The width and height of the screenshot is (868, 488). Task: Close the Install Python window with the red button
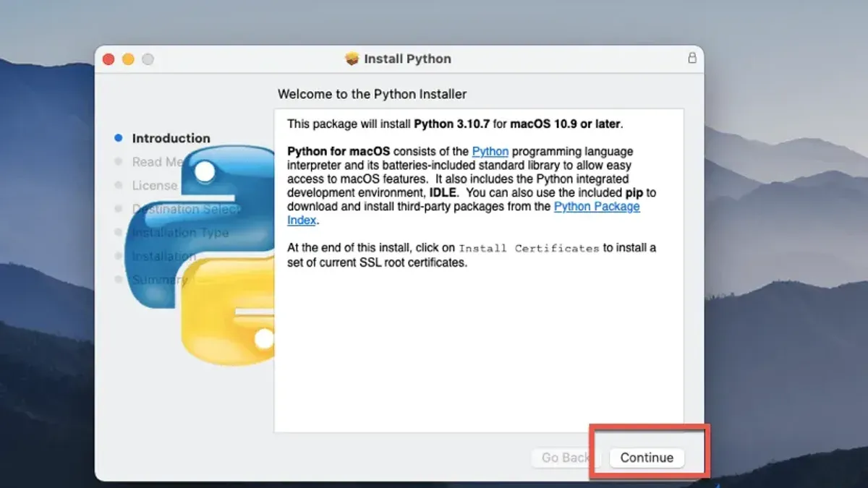pos(109,59)
